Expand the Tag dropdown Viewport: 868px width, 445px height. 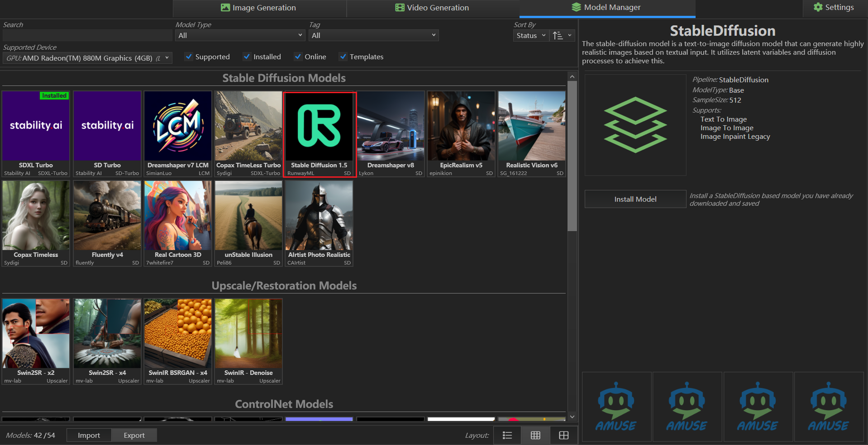click(373, 35)
